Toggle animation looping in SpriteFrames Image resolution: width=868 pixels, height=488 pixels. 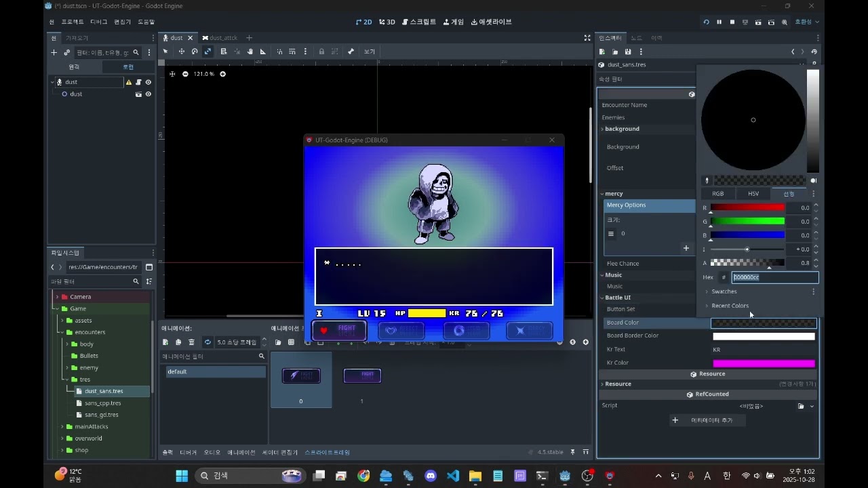[208, 342]
